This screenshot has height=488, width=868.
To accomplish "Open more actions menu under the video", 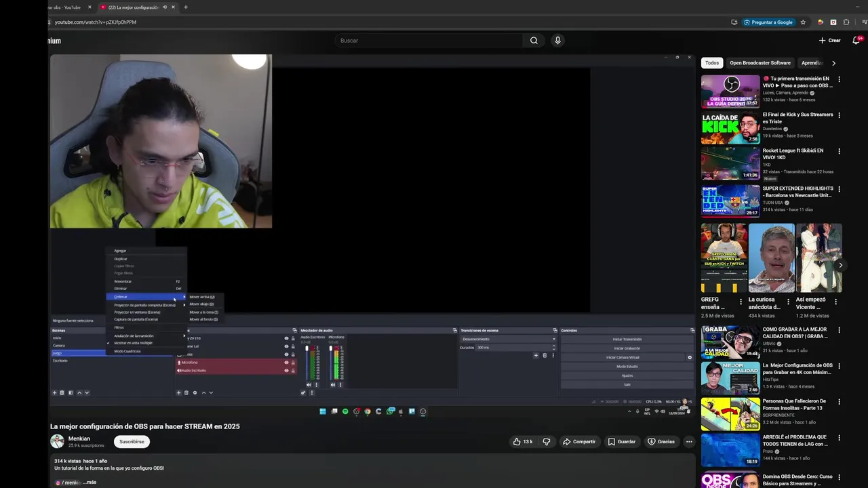I will point(689,441).
